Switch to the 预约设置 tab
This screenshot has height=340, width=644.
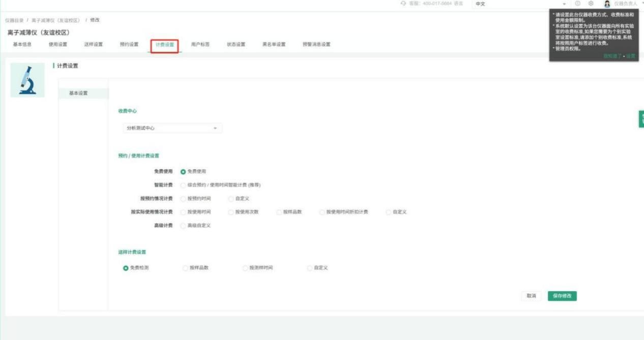pyautogui.click(x=129, y=44)
